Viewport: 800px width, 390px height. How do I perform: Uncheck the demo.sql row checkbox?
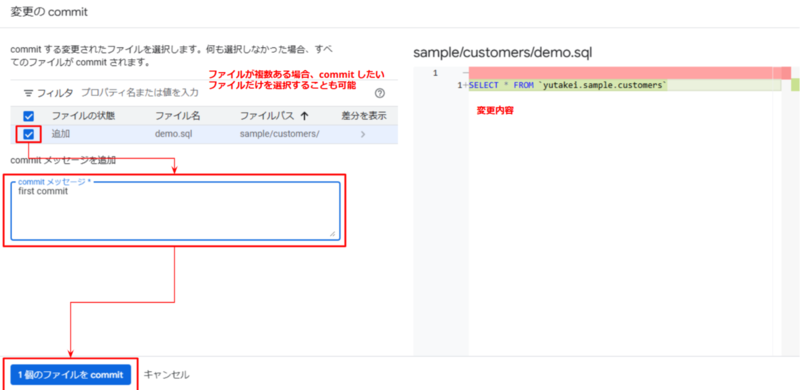[29, 135]
